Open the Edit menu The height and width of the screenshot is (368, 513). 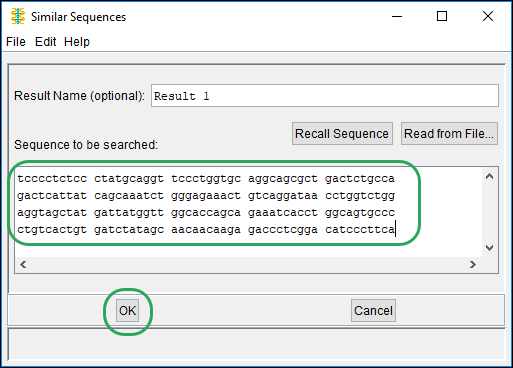coord(45,42)
